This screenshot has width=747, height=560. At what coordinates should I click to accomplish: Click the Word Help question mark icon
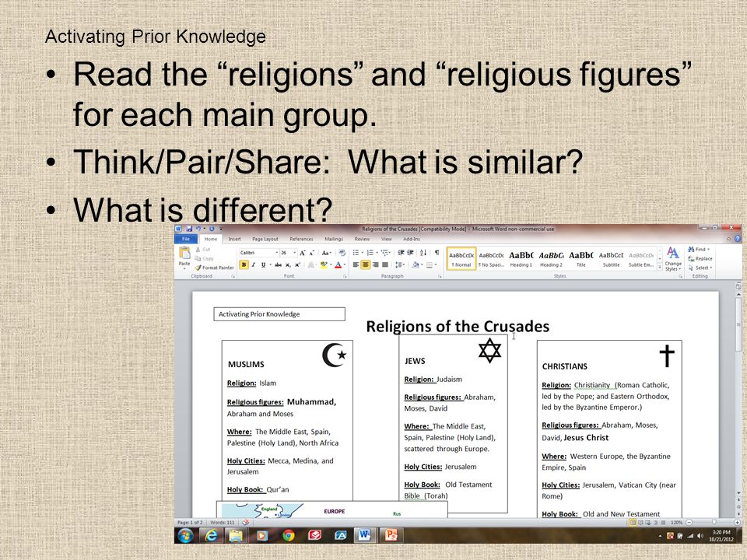(x=738, y=239)
